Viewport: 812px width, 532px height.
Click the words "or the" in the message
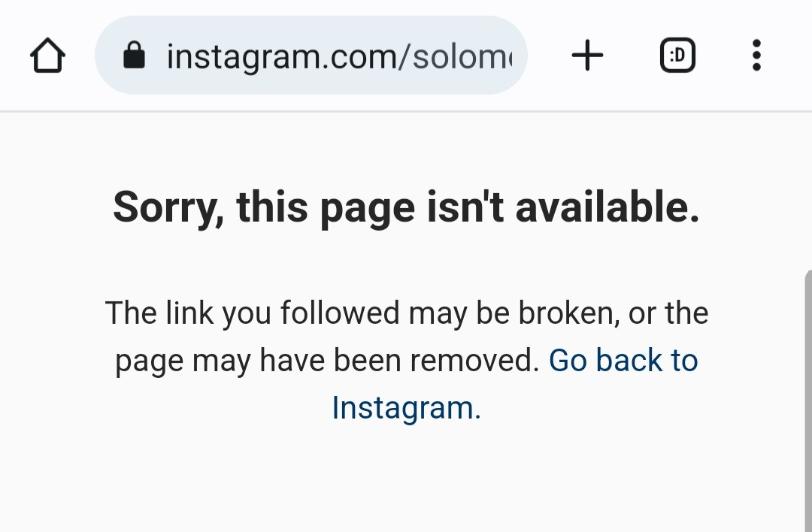pyautogui.click(x=668, y=313)
